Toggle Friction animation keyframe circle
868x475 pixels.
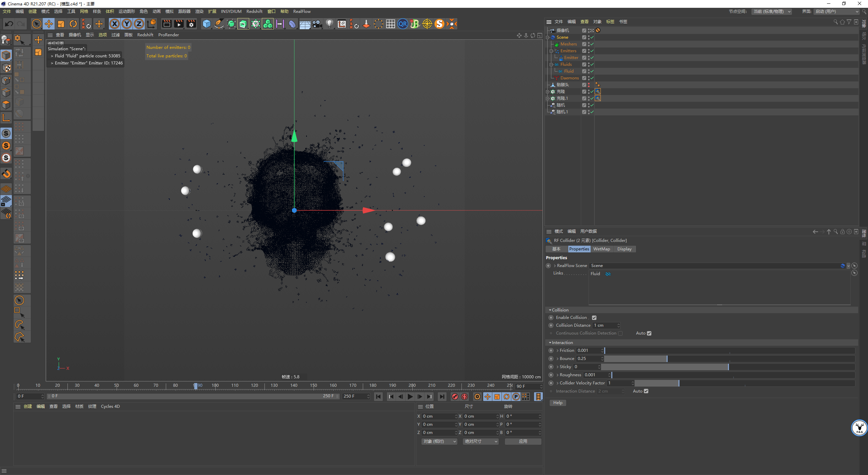click(x=551, y=350)
